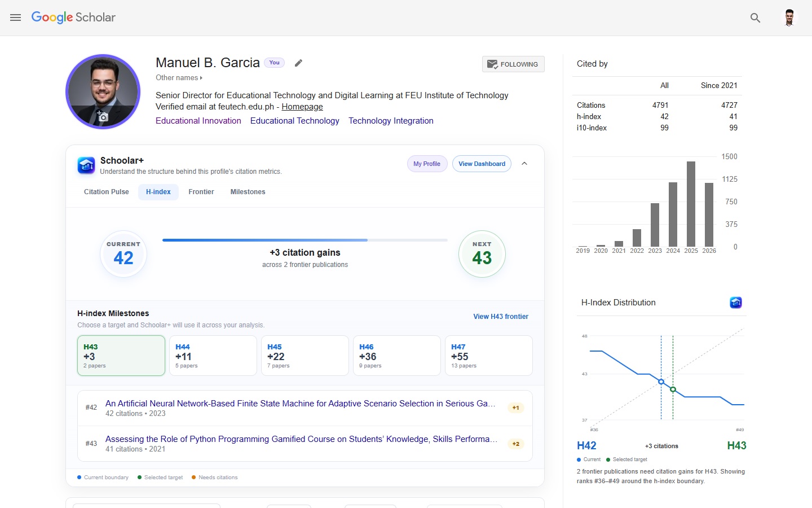Click the Google Scholar logo
The width and height of the screenshot is (812, 508).
[x=73, y=17]
